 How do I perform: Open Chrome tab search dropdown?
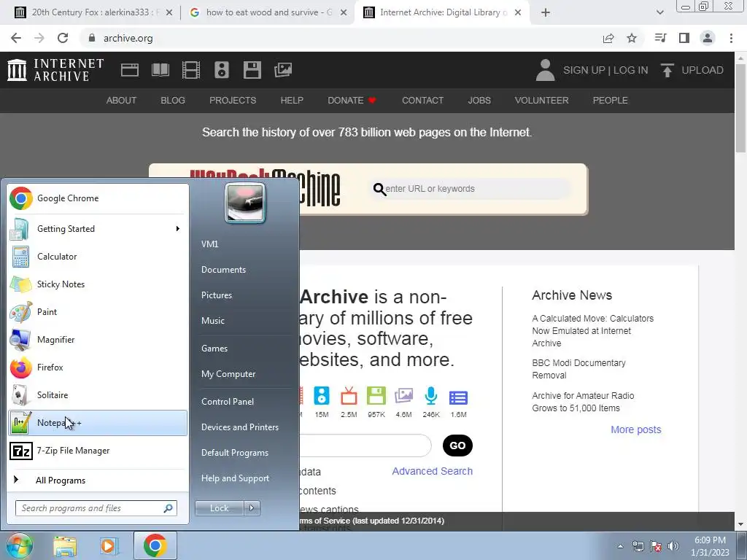[659, 12]
